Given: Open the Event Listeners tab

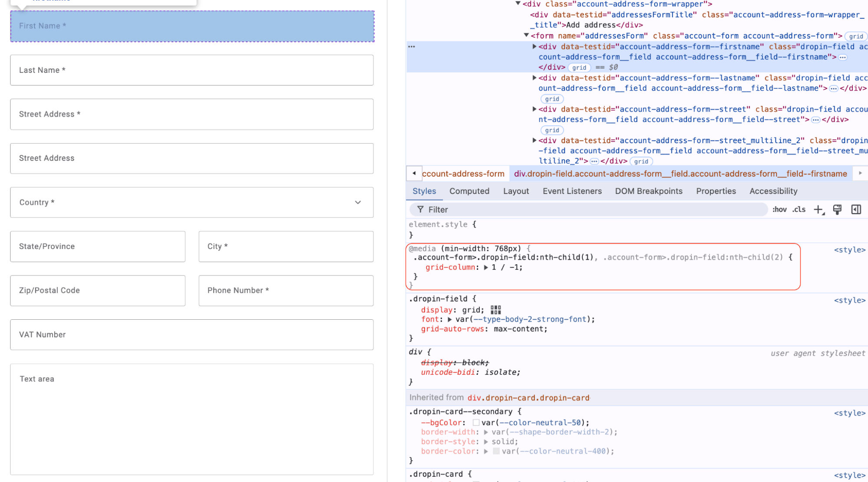Looking at the screenshot, I should pyautogui.click(x=572, y=191).
